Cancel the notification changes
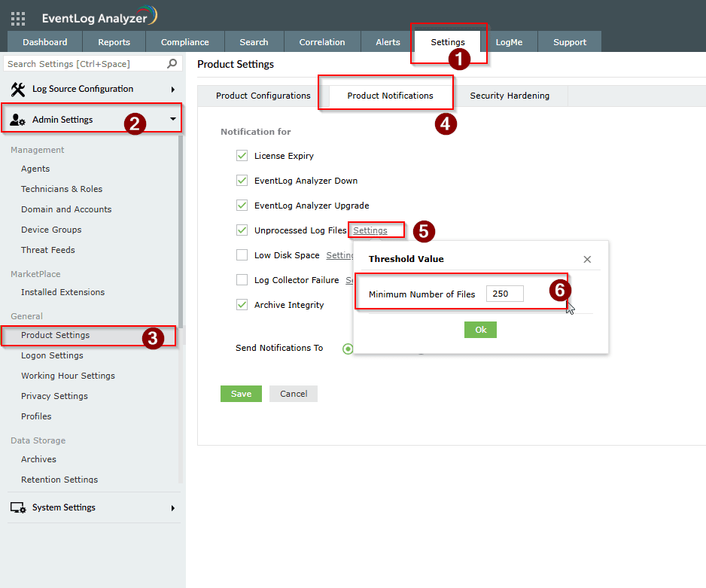 [294, 394]
